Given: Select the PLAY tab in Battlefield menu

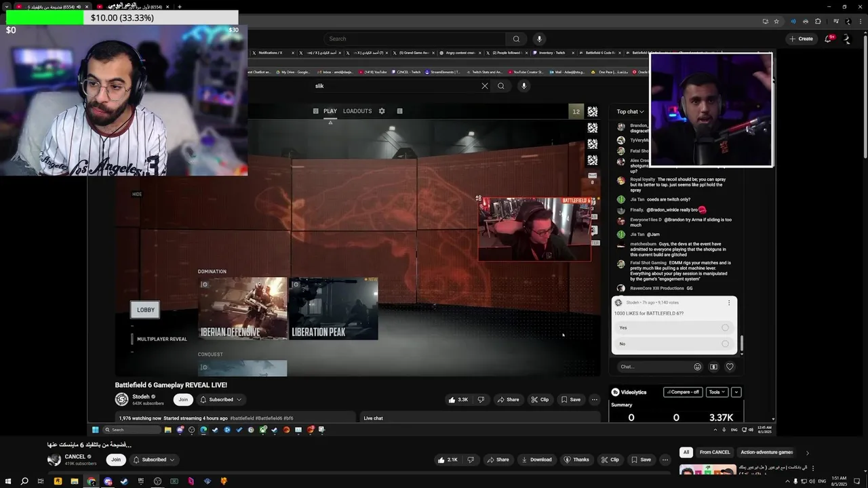Looking at the screenshot, I should (x=330, y=111).
